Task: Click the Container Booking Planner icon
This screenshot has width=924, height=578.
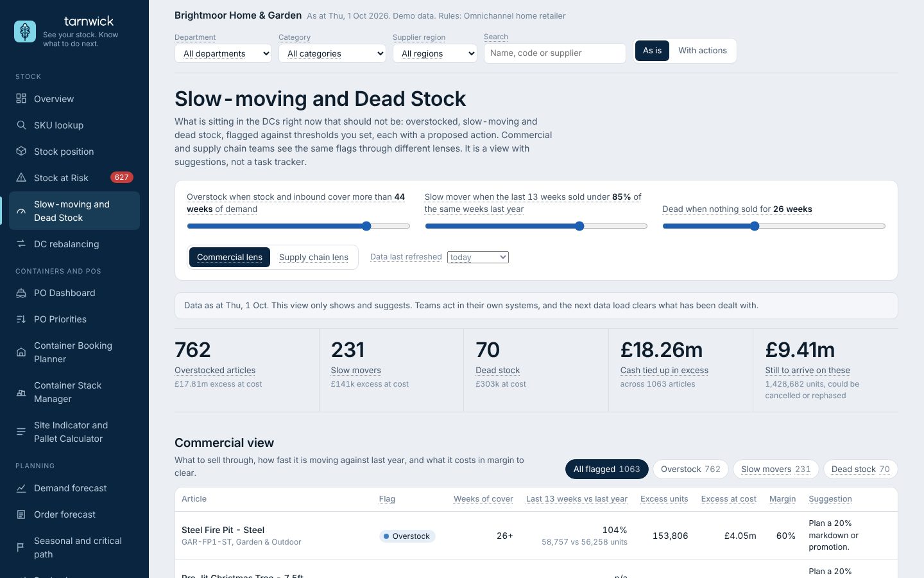Action: coord(21,352)
